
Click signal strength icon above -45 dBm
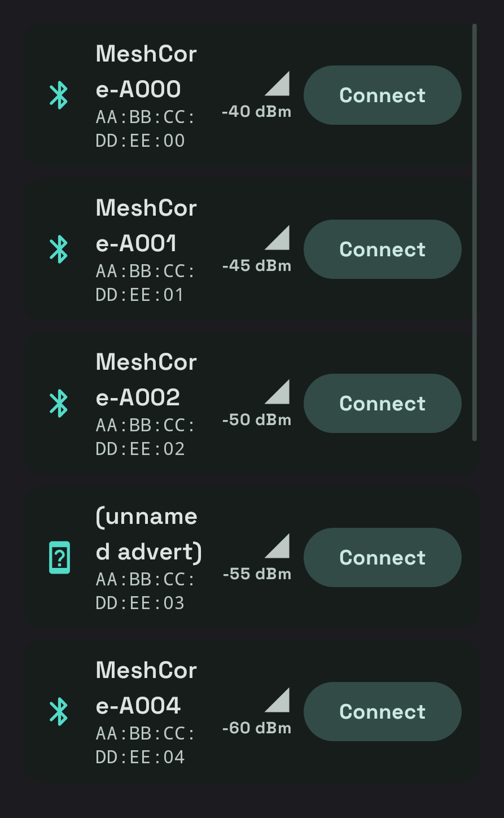point(277,238)
